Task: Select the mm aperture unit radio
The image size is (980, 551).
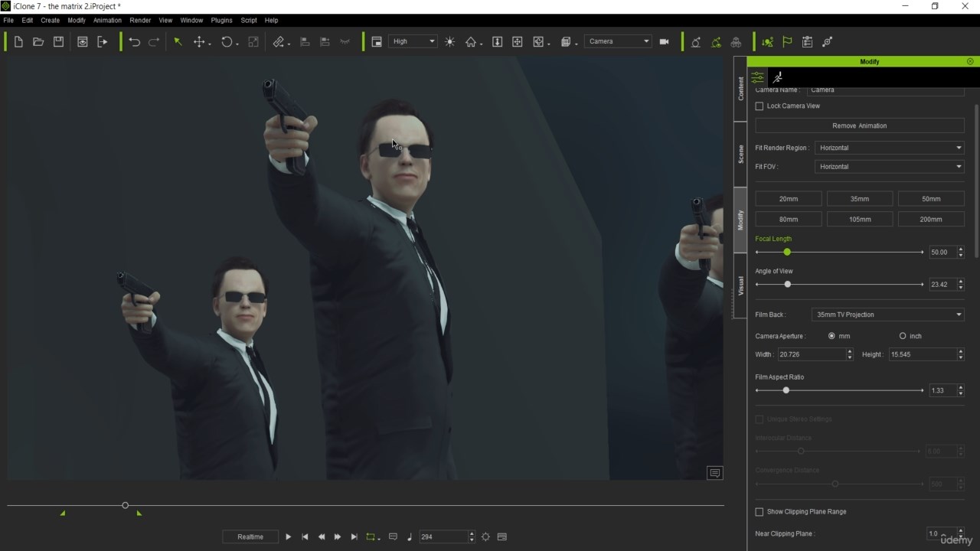Action: coord(831,336)
